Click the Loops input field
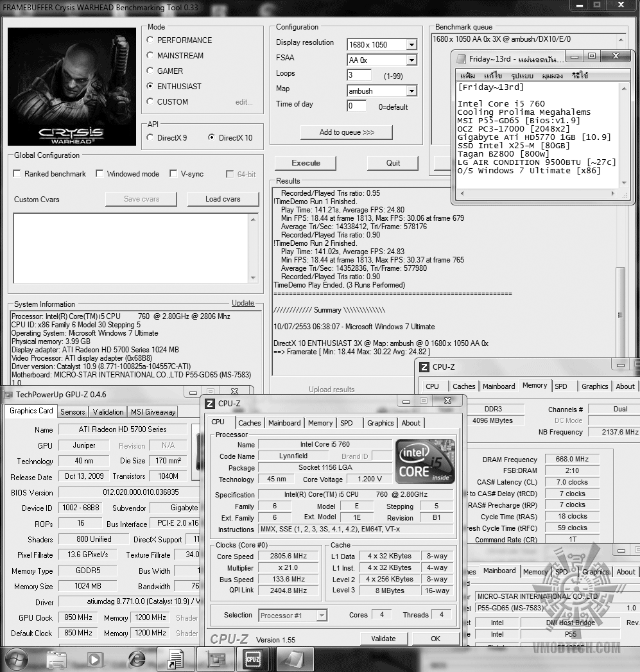 (359, 75)
